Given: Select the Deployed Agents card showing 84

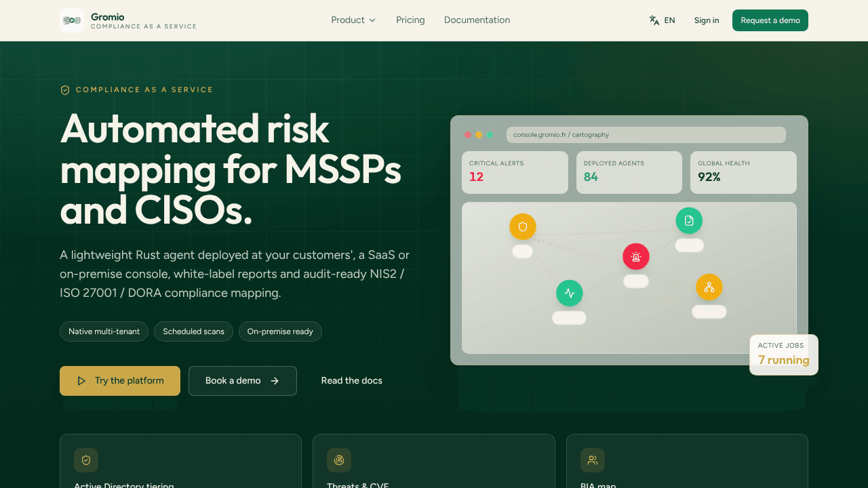Looking at the screenshot, I should (629, 172).
